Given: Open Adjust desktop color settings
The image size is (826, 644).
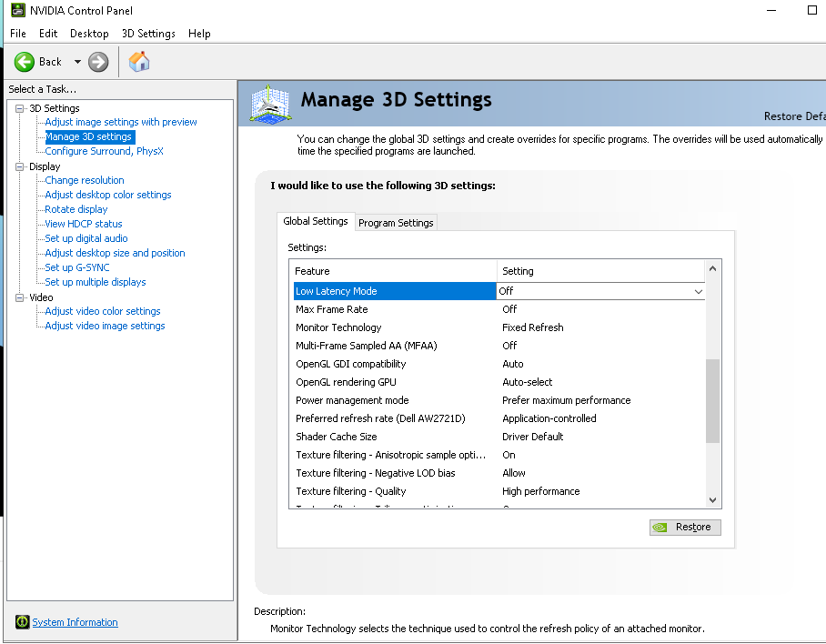Looking at the screenshot, I should tap(108, 195).
